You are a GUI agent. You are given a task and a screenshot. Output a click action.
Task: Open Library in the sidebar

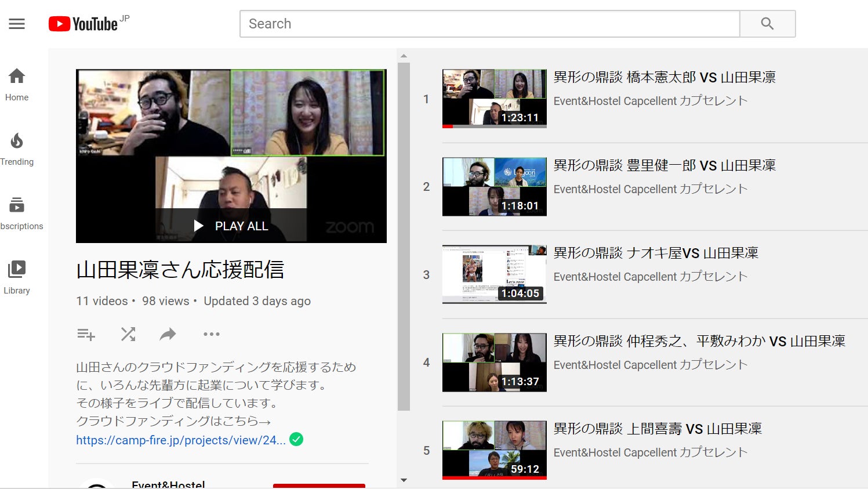coord(17,277)
